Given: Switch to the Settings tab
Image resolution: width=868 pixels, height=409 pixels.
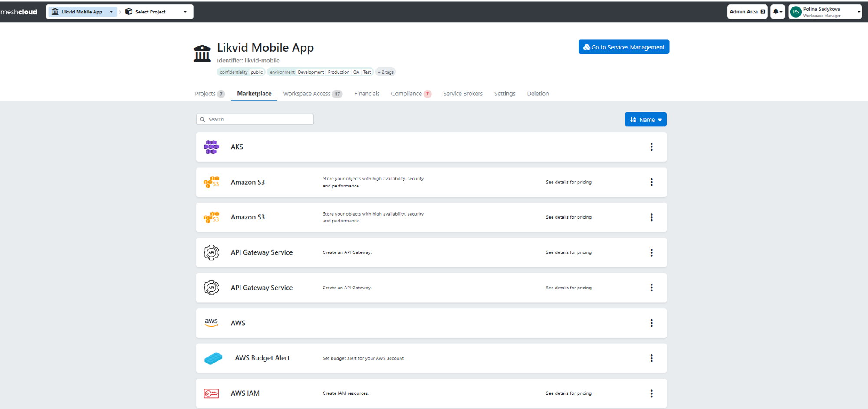Looking at the screenshot, I should click(505, 94).
